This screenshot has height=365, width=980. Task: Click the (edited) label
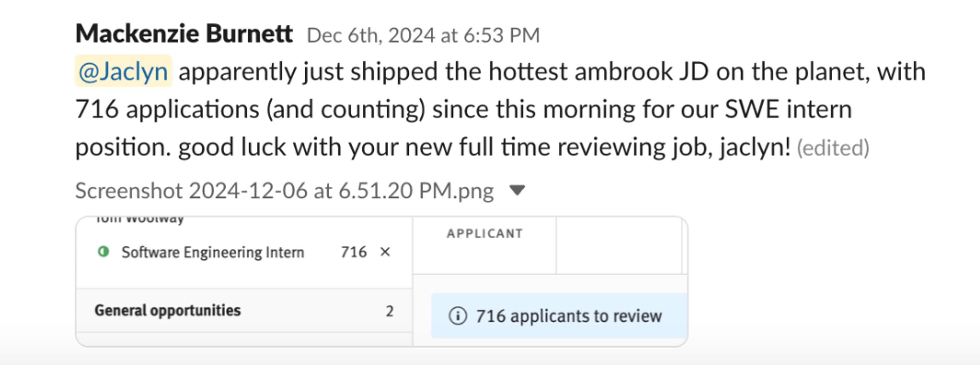click(833, 148)
